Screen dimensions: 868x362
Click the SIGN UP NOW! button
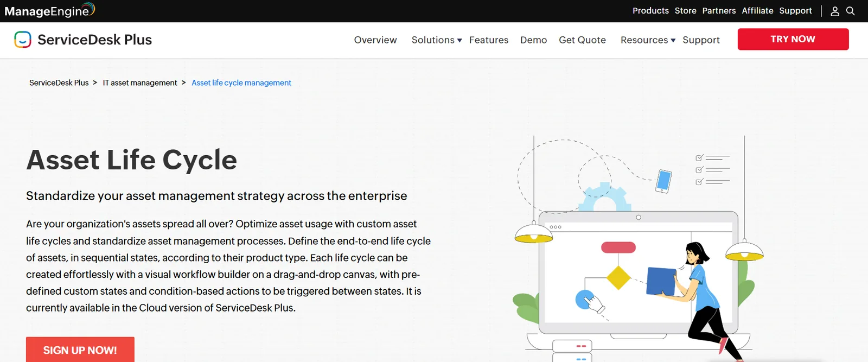point(80,350)
